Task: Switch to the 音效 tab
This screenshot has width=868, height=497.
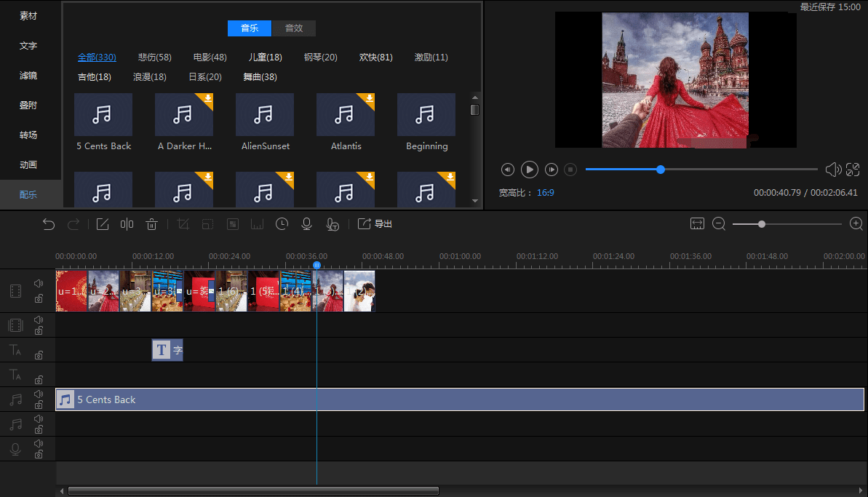Action: pos(294,28)
